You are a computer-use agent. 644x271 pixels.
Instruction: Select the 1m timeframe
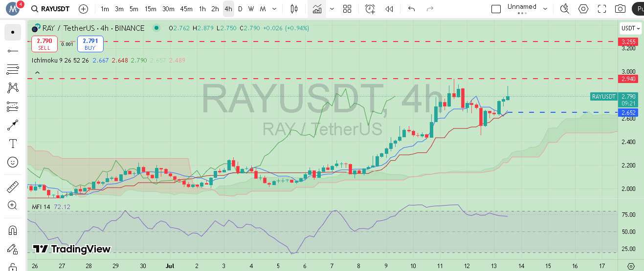click(105, 9)
